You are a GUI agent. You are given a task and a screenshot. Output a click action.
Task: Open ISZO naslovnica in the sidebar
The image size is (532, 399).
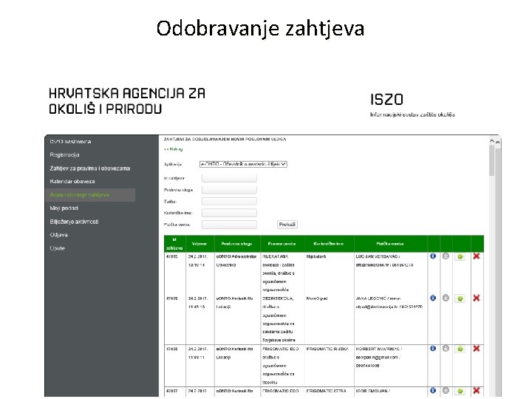[x=70, y=141]
